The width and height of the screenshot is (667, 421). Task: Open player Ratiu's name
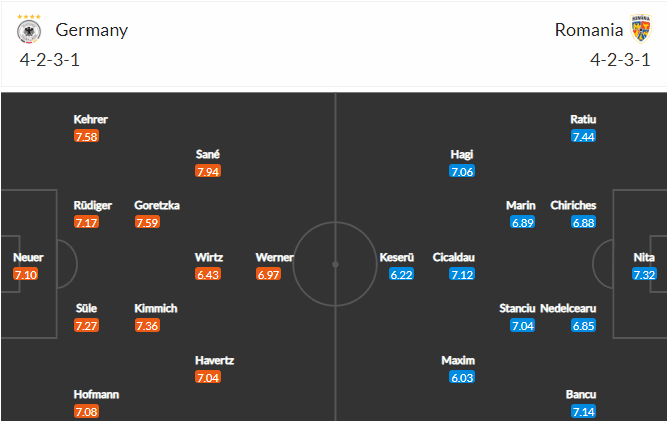coord(583,119)
